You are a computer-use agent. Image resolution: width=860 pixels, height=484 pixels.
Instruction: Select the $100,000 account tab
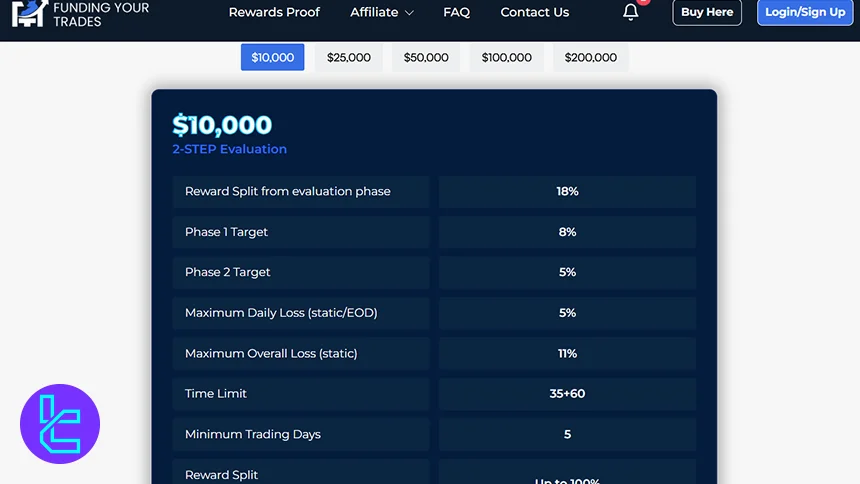point(506,57)
